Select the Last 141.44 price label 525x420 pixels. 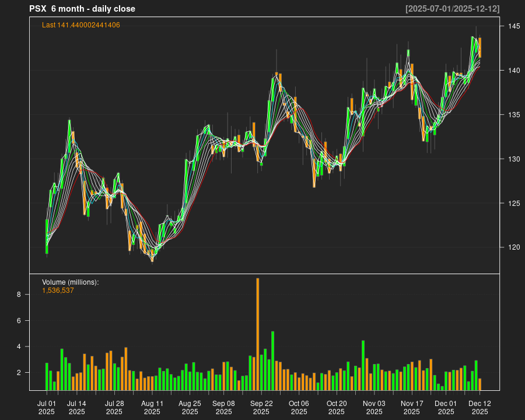pyautogui.click(x=81, y=25)
